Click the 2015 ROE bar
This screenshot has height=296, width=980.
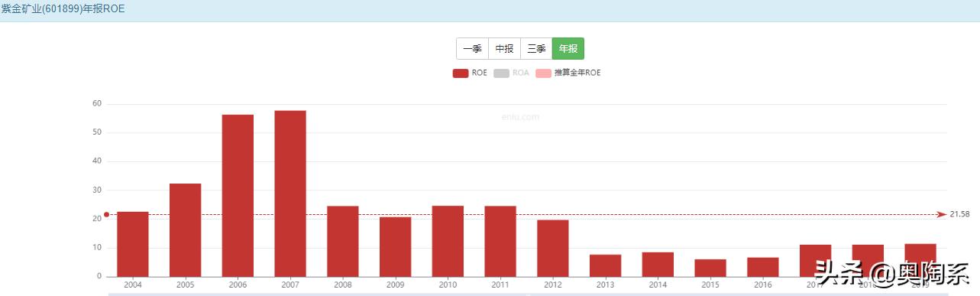(x=710, y=268)
